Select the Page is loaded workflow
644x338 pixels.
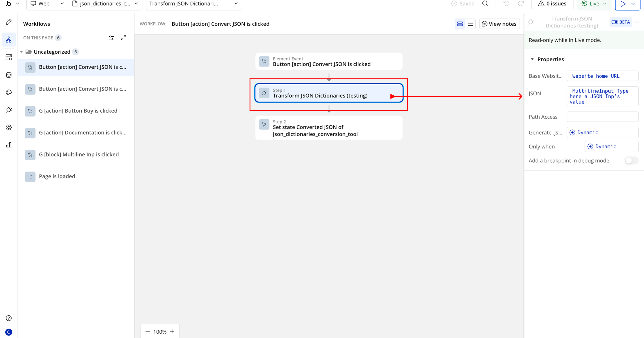[57, 176]
